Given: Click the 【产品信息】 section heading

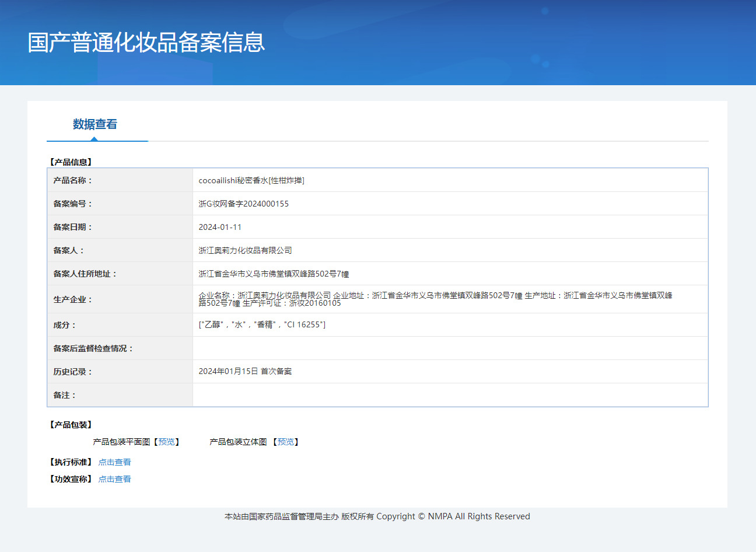Looking at the screenshot, I should coord(71,162).
